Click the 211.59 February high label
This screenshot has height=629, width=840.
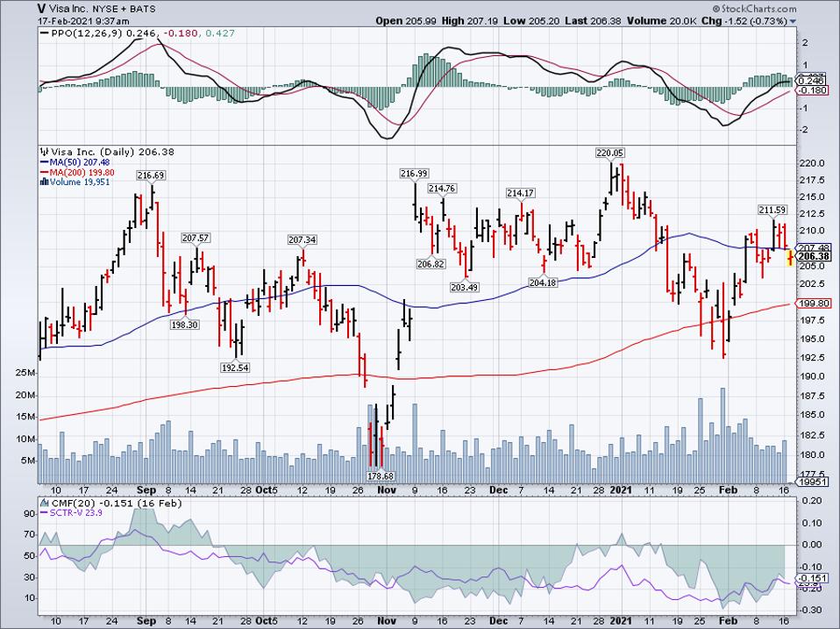pos(772,210)
